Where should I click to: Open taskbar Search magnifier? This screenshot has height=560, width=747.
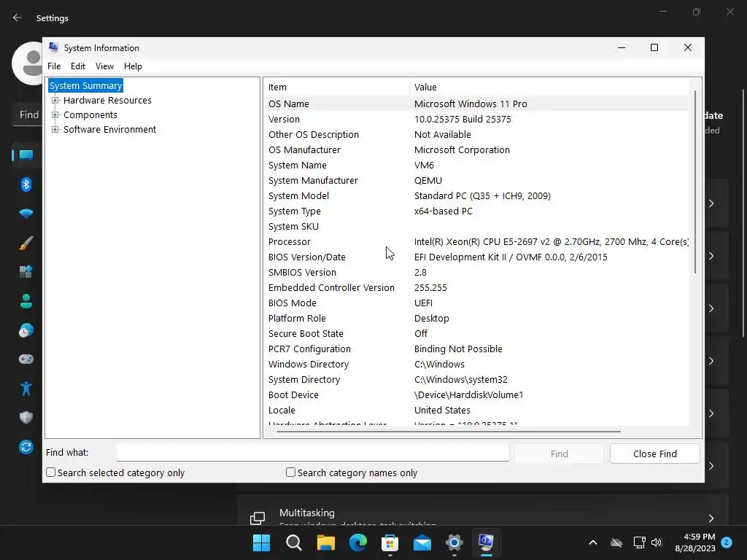tap(293, 542)
